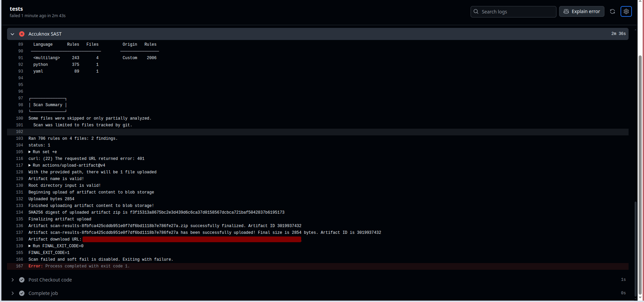
Task: Click the 'yaml' language row
Action: [x=66, y=71]
